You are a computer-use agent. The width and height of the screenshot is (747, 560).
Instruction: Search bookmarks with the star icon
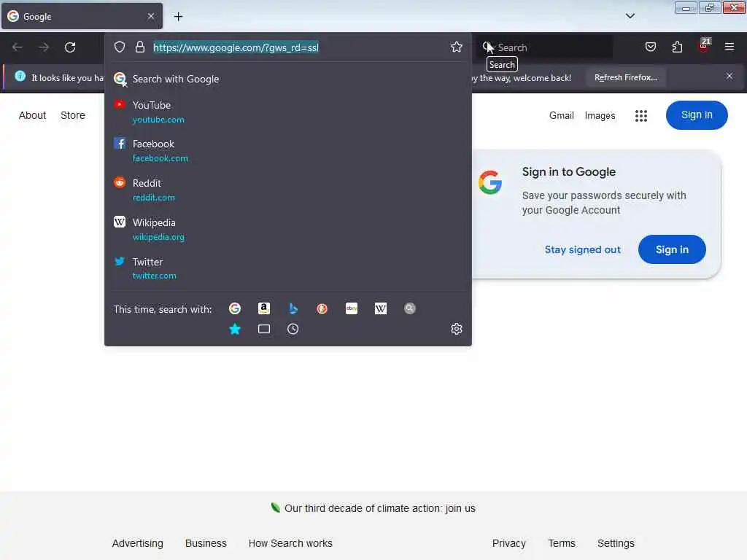[235, 329]
